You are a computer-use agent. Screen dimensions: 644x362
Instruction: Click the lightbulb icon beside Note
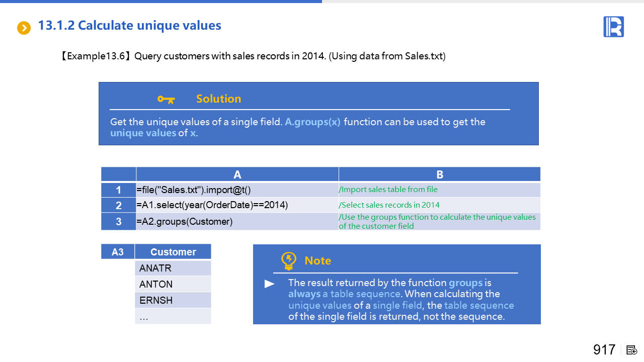click(288, 260)
